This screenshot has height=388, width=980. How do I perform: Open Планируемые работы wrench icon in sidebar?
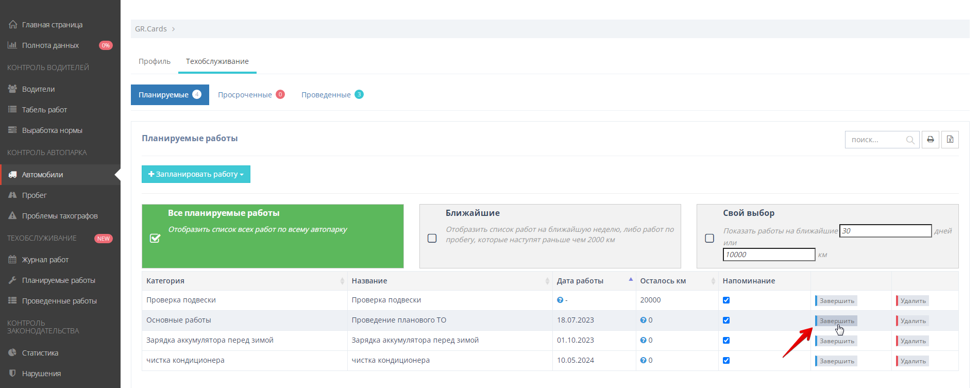(13, 280)
